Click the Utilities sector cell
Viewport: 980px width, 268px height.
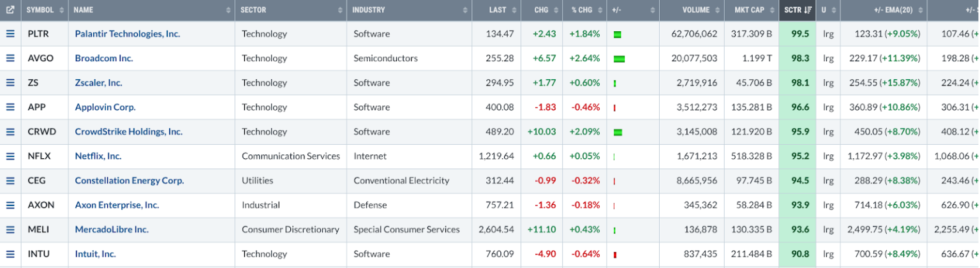(x=291, y=181)
